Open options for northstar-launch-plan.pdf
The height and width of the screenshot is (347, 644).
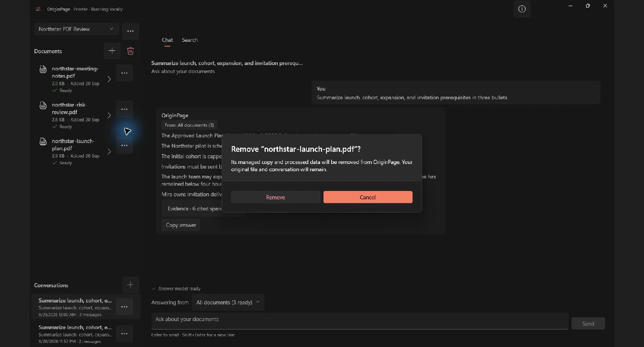click(x=124, y=146)
